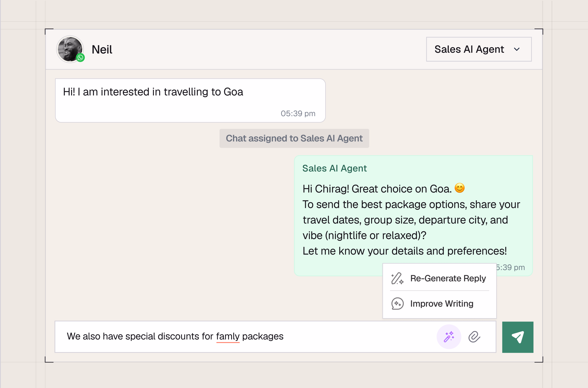Click the customer message about travelling to Goa
Image resolution: width=588 pixels, height=388 pixels.
coord(153,92)
